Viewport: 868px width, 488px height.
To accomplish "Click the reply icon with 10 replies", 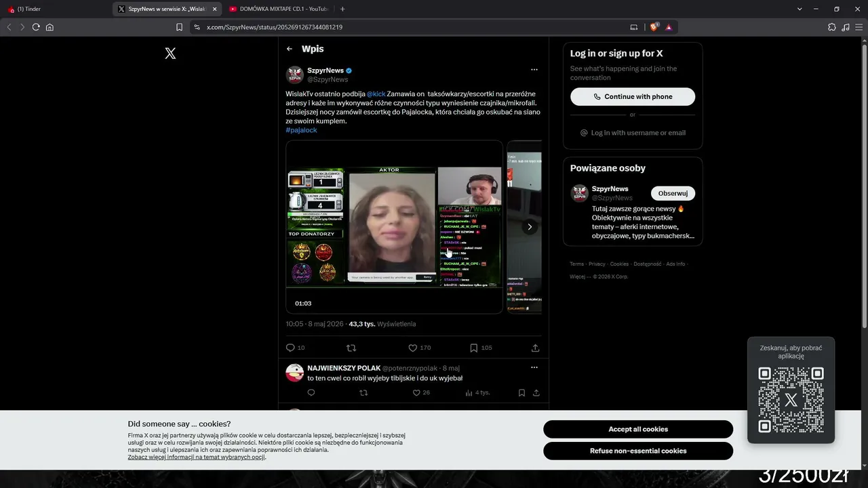I will point(290,348).
